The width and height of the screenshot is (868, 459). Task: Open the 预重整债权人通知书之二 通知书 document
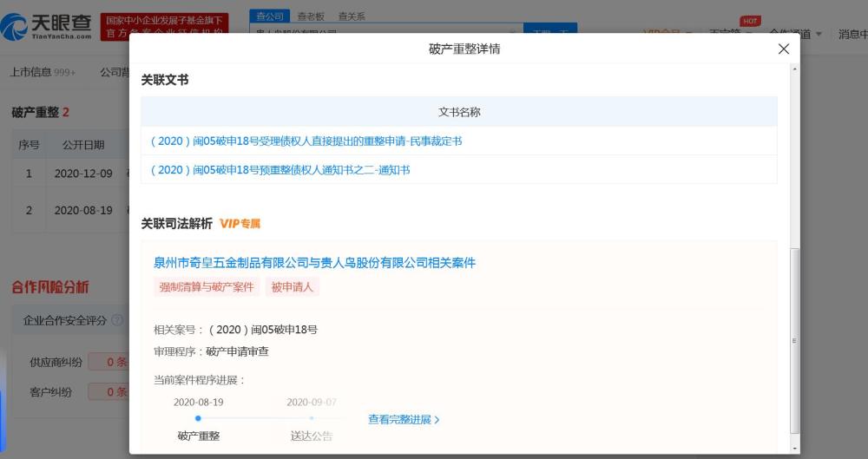click(280, 170)
